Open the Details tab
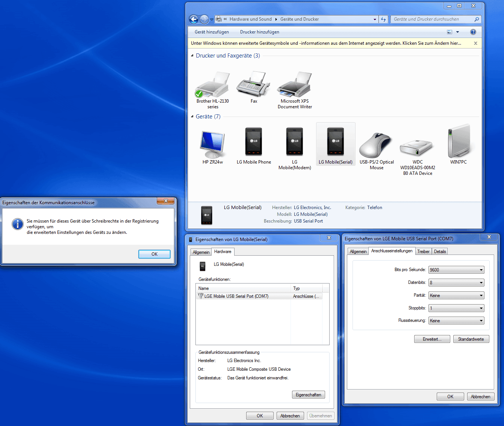504x426 pixels. [x=440, y=252]
